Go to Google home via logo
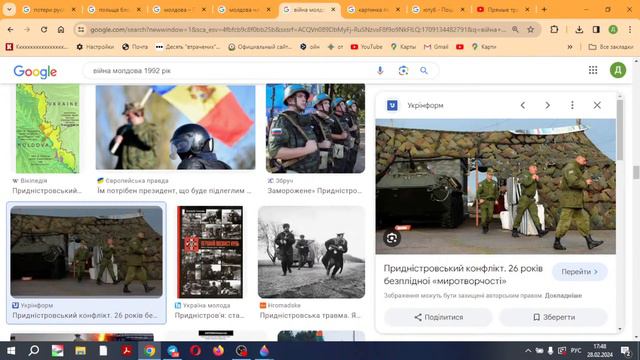 35,71
